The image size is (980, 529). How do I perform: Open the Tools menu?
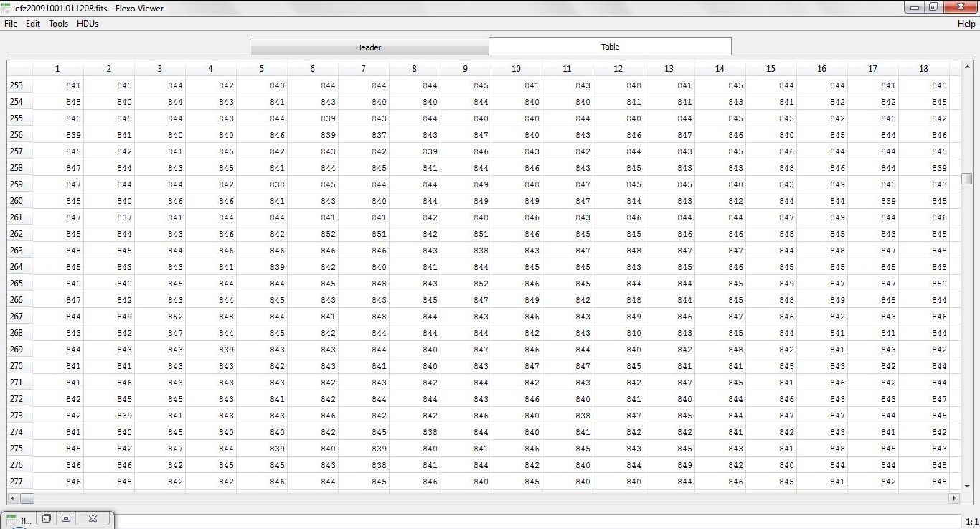tap(59, 24)
